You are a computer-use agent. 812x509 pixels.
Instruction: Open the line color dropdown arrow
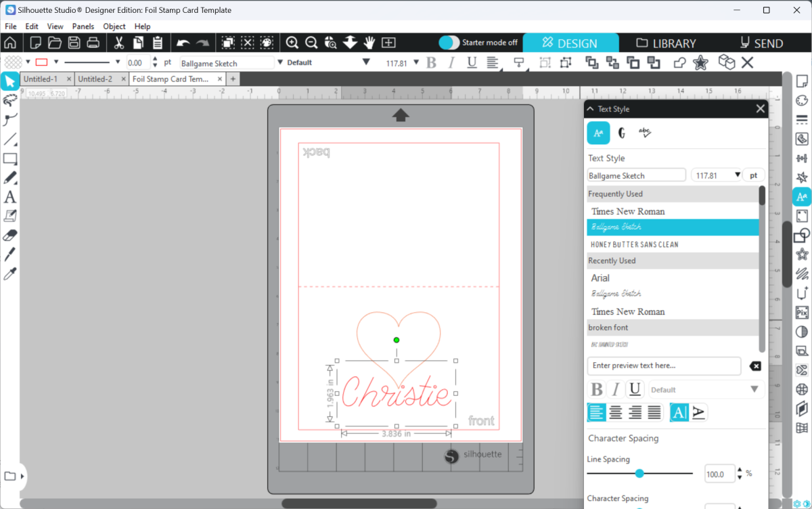pos(55,62)
